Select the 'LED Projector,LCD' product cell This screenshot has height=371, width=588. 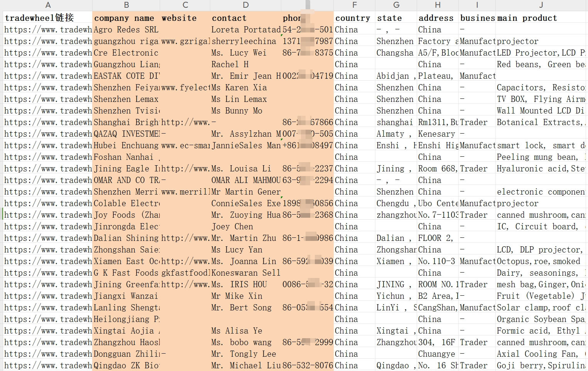click(541, 53)
